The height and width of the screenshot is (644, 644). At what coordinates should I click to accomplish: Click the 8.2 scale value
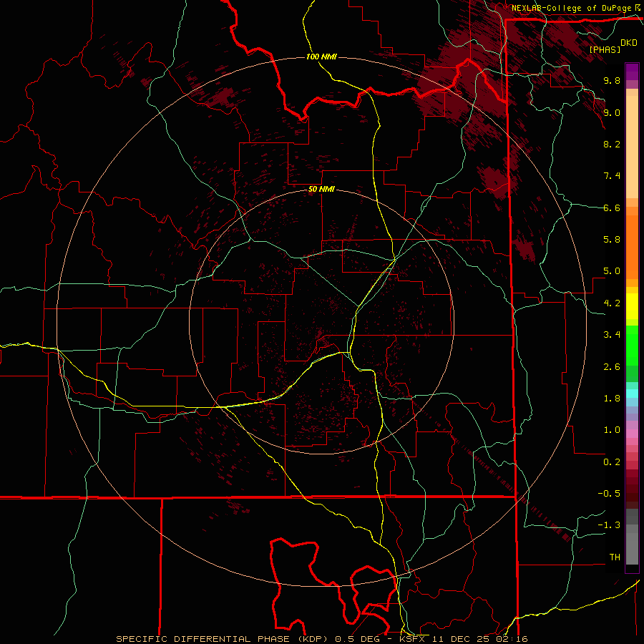pos(612,144)
